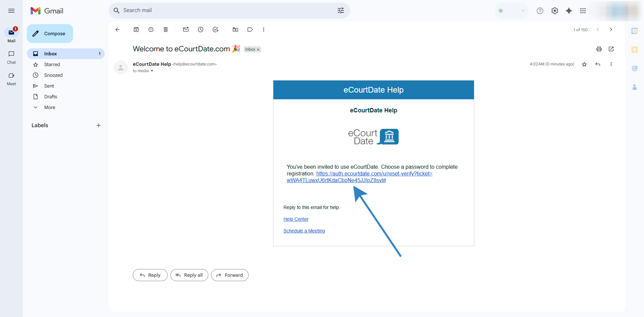Image resolution: width=644 pixels, height=317 pixels.
Task: Open email in new window
Action: [611, 49]
